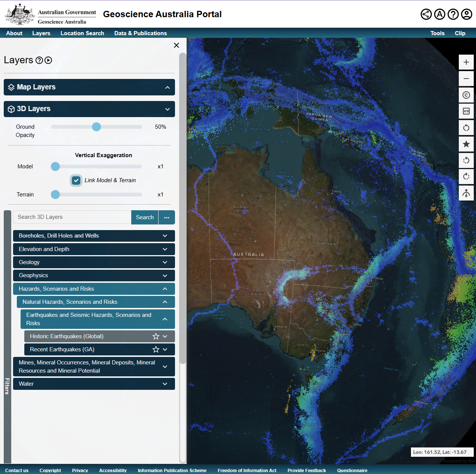The height and width of the screenshot is (474, 476).
Task: Play the Layers tutorial video icon
Action: coord(48,60)
